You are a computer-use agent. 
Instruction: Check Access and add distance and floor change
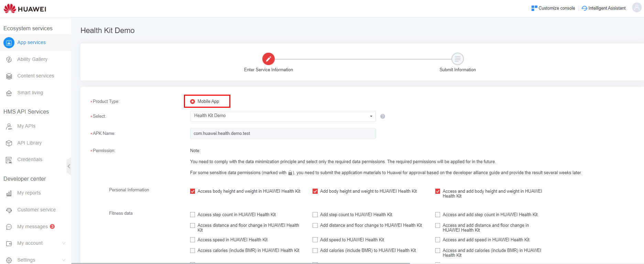pos(438,225)
